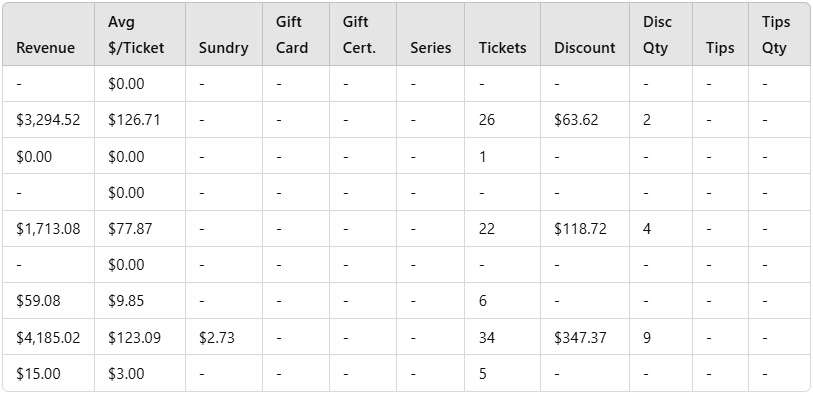813x395 pixels.
Task: Click the $3,294.52 revenue cell
Action: [48, 120]
